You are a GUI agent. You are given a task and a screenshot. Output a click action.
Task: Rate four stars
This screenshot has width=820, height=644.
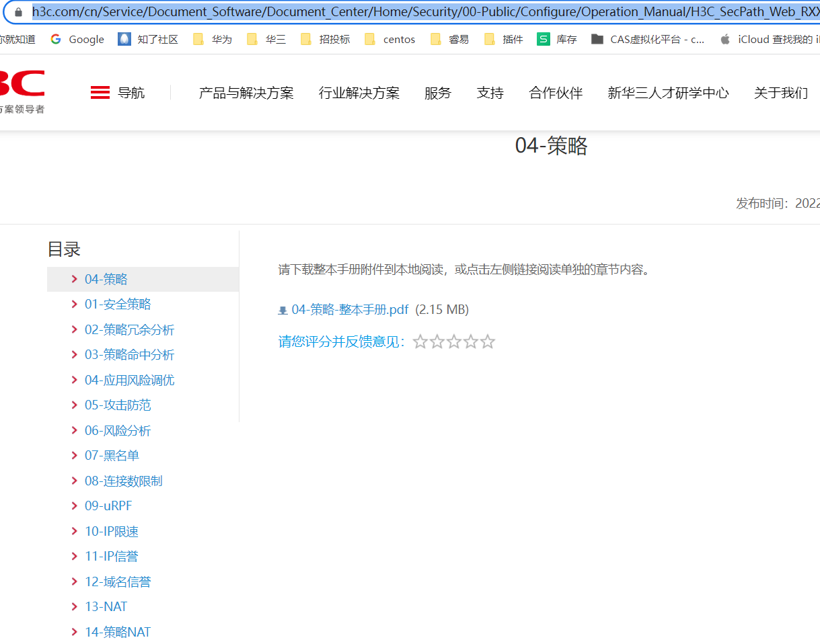[471, 341]
